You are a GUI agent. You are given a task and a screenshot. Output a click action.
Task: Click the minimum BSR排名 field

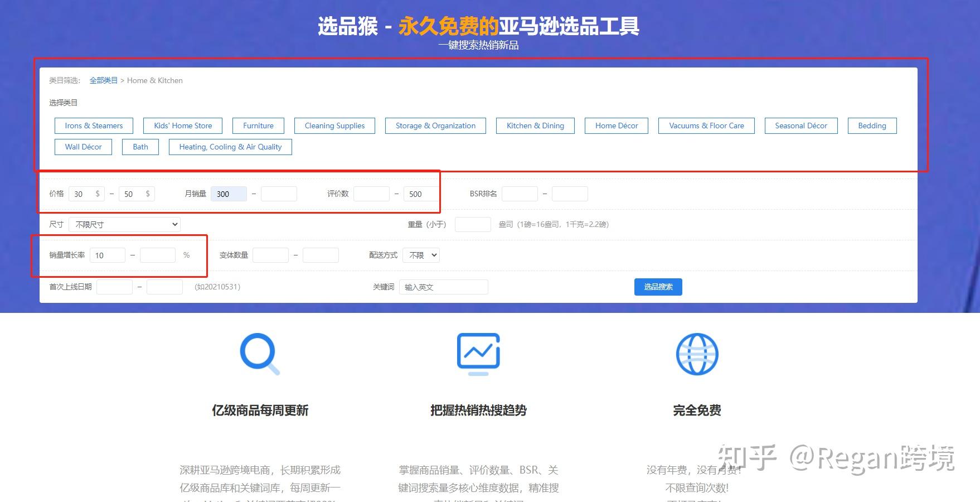coord(520,194)
